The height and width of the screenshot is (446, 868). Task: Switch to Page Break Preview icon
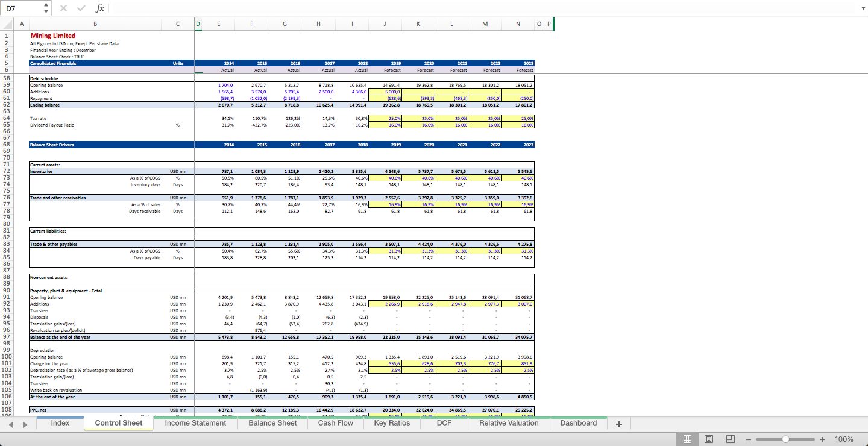coord(729,439)
